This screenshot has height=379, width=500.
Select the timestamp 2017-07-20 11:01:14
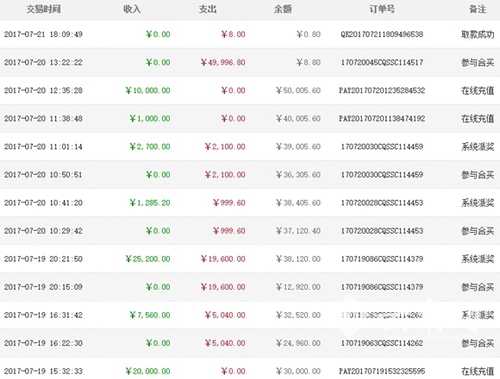coord(43,147)
